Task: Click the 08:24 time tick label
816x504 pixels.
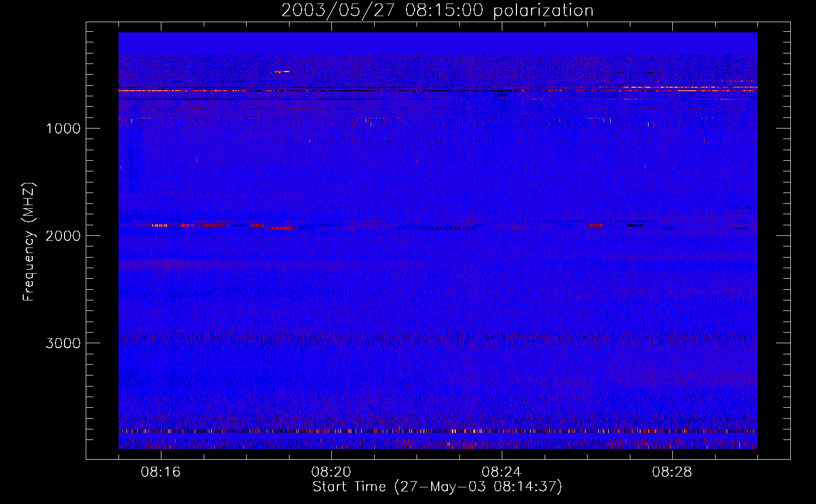Action: tap(501, 472)
